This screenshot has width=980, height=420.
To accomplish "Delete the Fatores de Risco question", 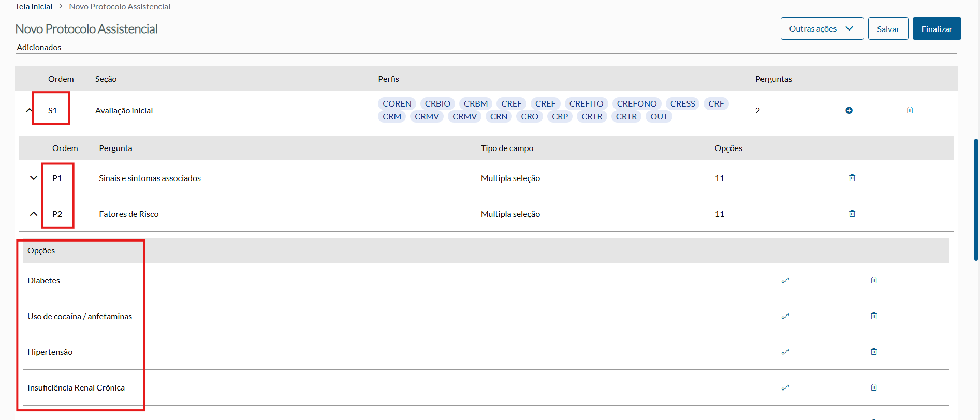I will point(852,214).
